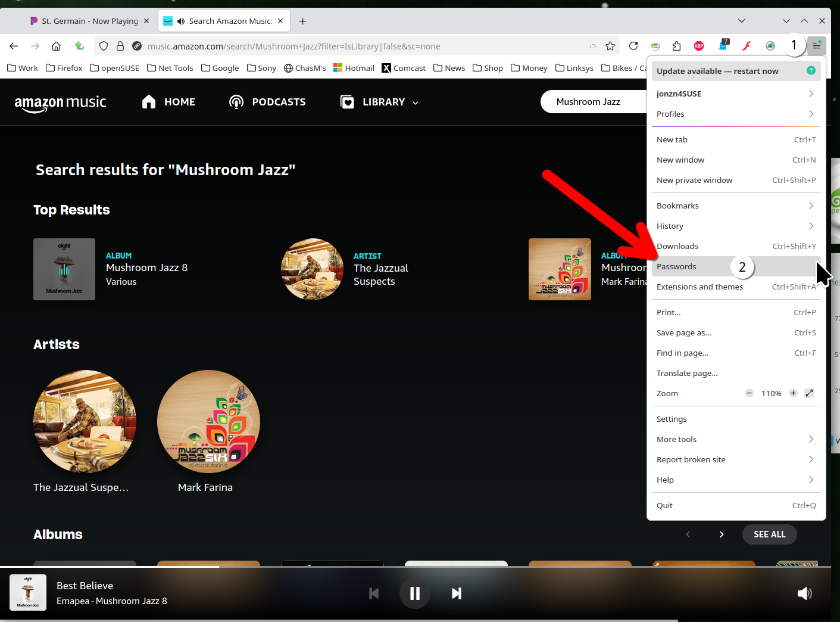Choose Quit from the menu
The image size is (840, 622).
736,505
